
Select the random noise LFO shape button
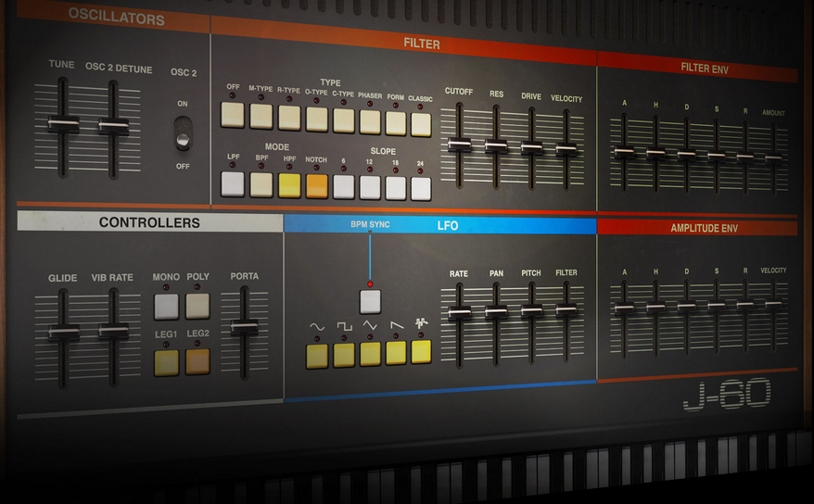(x=421, y=352)
